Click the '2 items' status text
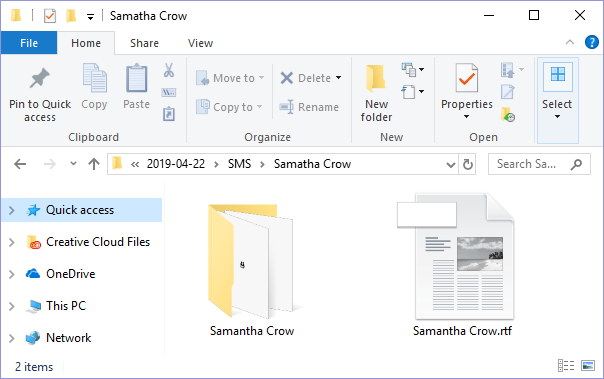The height and width of the screenshot is (379, 604). (x=34, y=367)
